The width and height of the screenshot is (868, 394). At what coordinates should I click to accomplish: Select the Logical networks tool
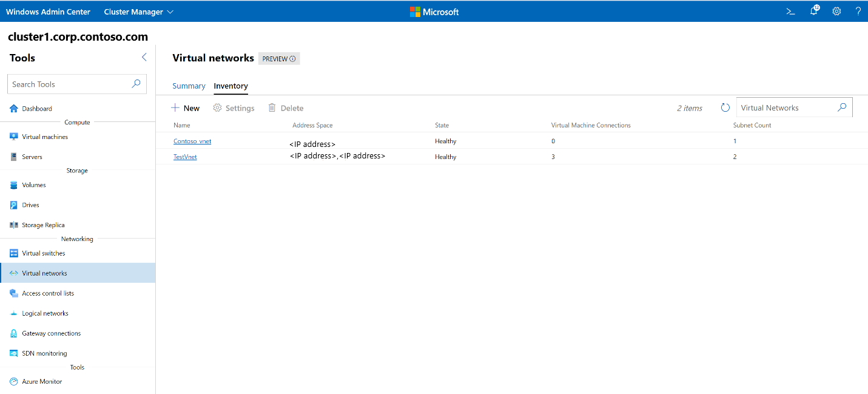[x=44, y=313]
